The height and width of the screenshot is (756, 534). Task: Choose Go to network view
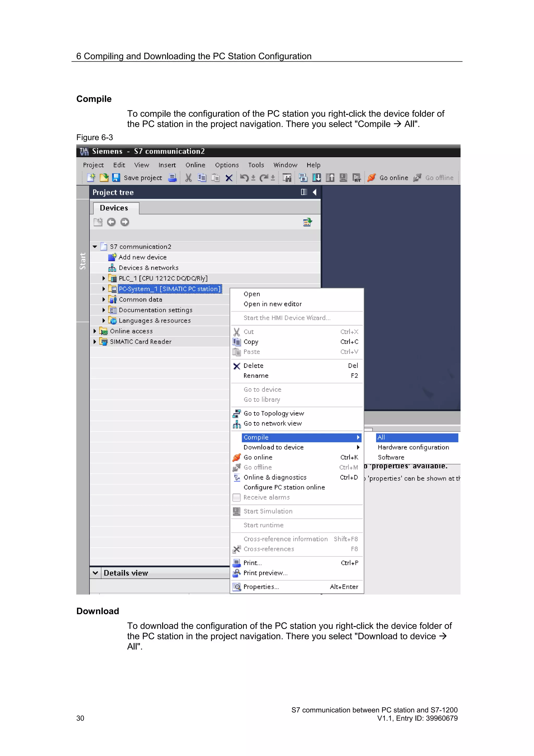(x=272, y=424)
